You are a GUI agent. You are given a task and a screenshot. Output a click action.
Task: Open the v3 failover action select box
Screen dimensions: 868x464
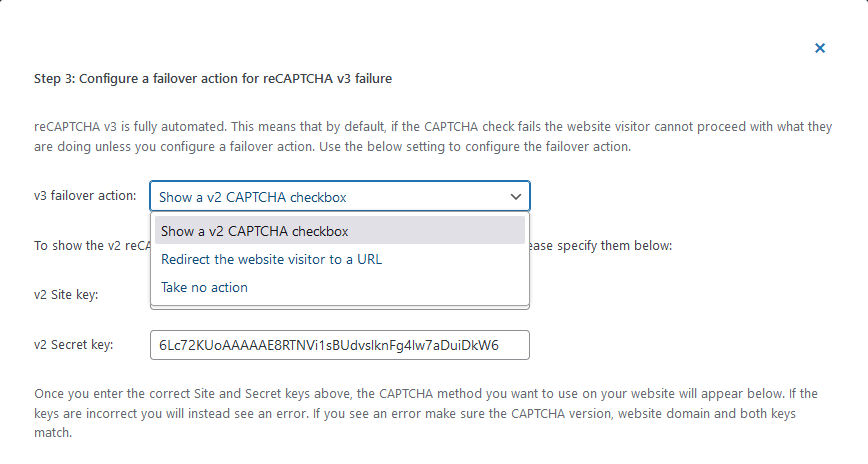[340, 197]
